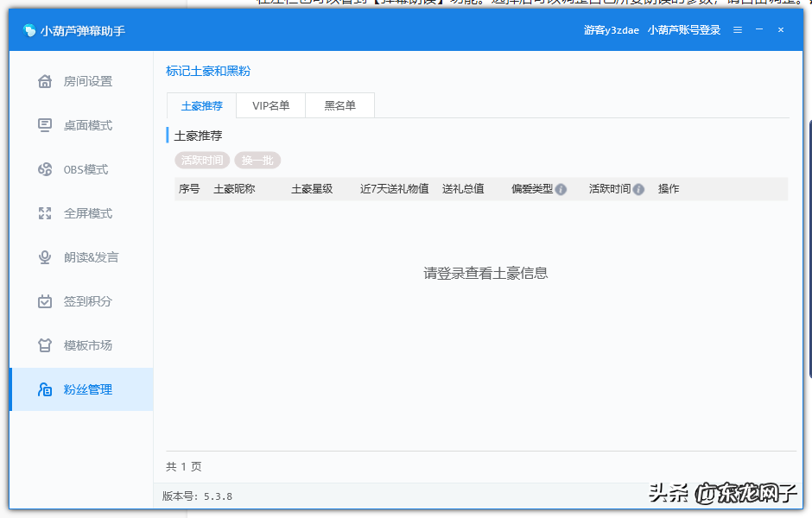Open 朗读&发言 with the microphone icon
The width and height of the screenshot is (812, 518).
pyautogui.click(x=46, y=257)
